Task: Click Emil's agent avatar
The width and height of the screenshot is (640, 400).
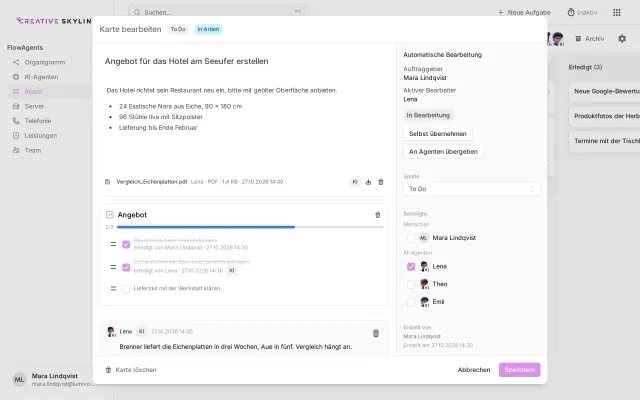Action: point(424,302)
